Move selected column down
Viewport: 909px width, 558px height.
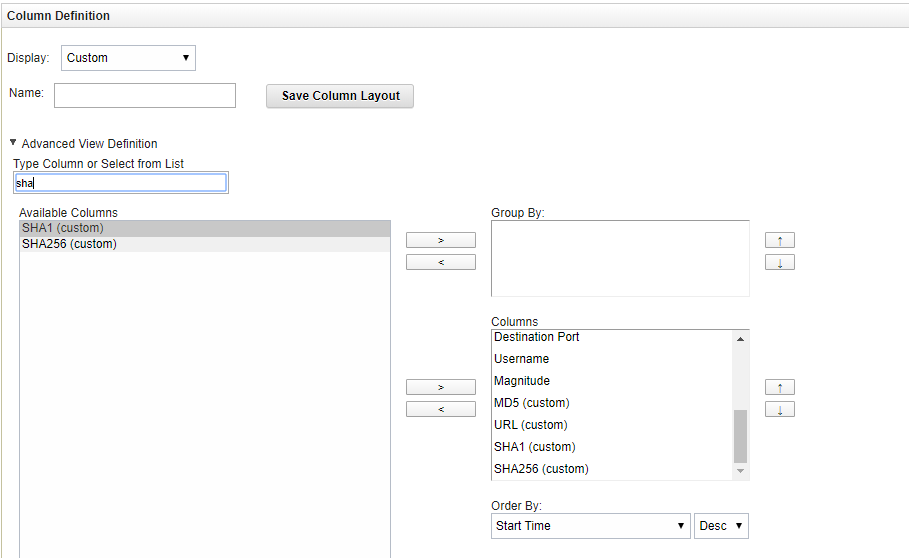tap(779, 409)
